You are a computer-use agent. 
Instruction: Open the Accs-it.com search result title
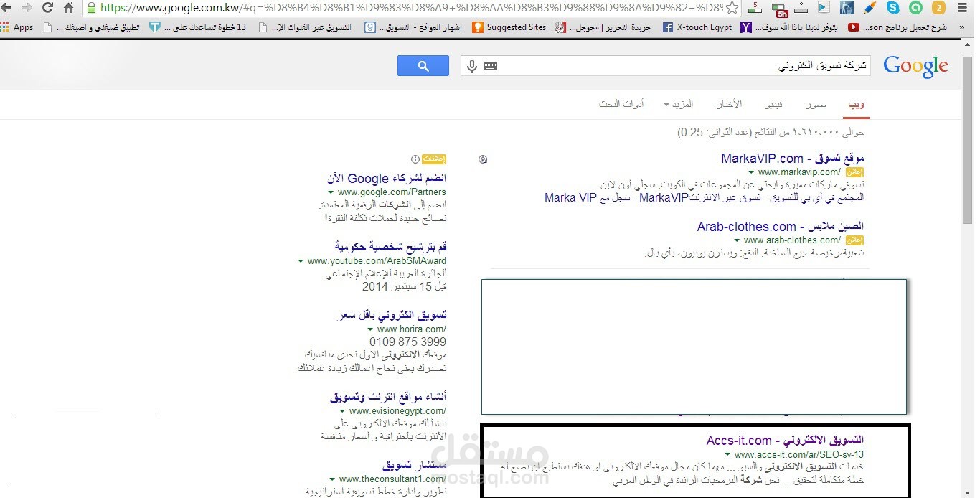pyautogui.click(x=785, y=440)
